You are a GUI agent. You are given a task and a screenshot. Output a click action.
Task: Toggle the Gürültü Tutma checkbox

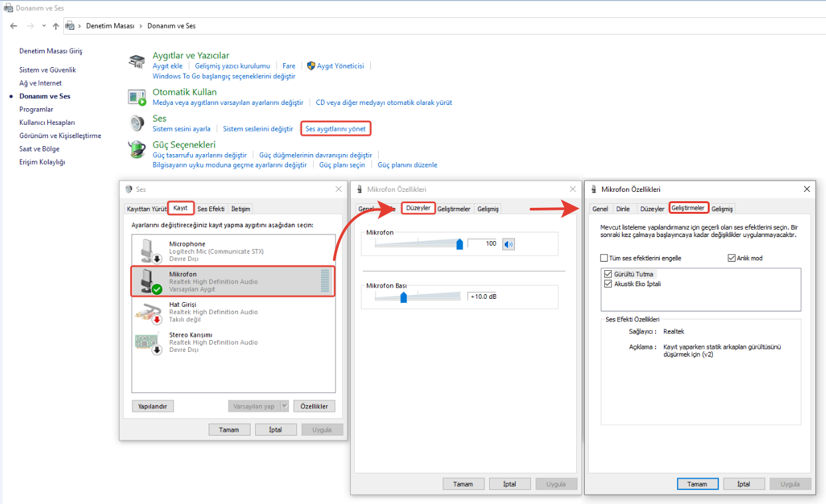(x=607, y=274)
